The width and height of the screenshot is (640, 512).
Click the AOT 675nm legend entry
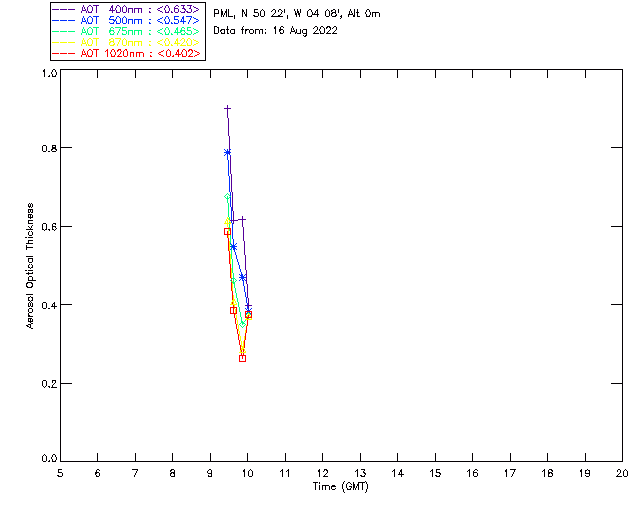[x=126, y=31]
